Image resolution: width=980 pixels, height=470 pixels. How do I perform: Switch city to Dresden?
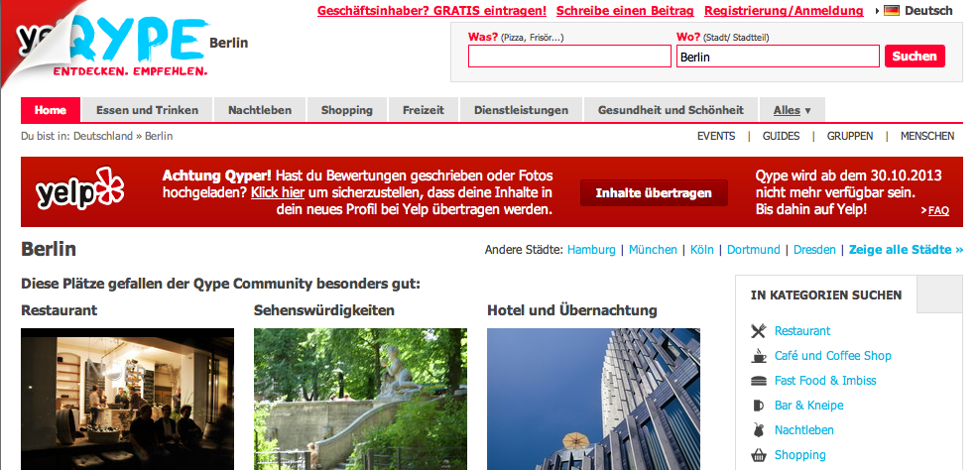[x=814, y=249]
